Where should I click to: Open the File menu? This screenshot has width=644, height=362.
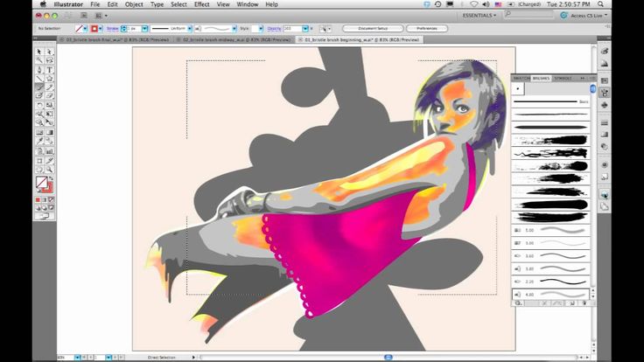(x=94, y=4)
